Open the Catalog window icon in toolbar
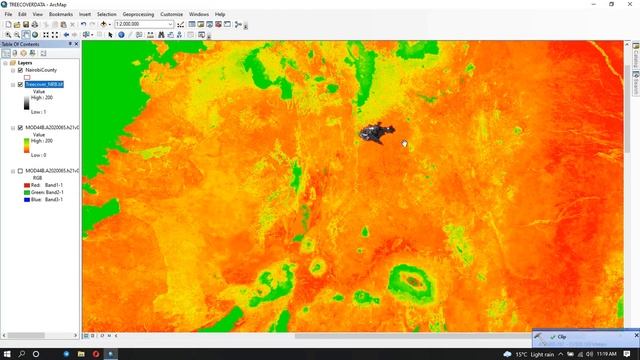The image size is (640, 360). 200,24
